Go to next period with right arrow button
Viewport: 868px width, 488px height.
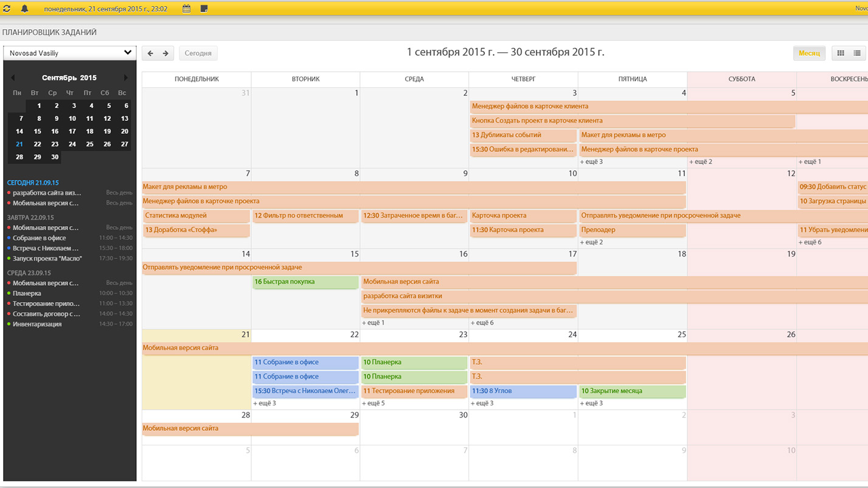point(166,53)
